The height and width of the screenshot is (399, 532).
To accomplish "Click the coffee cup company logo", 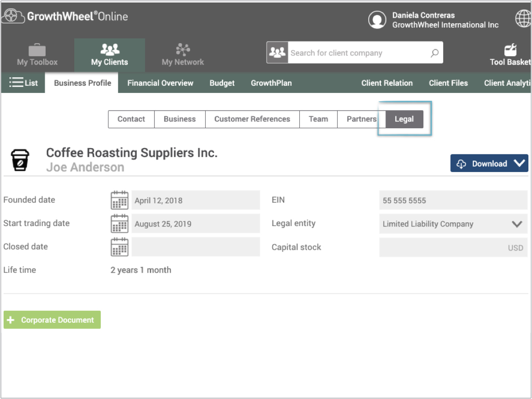I will click(20, 160).
